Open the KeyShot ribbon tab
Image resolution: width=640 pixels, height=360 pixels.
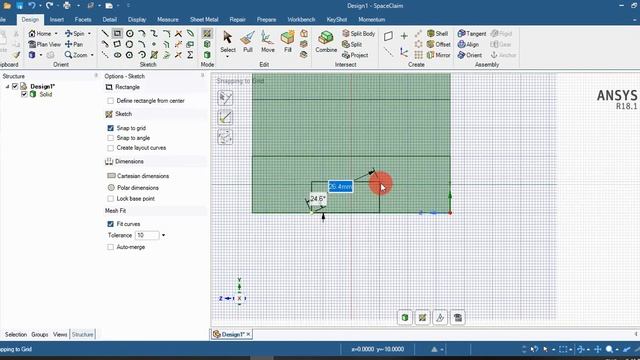click(x=337, y=20)
